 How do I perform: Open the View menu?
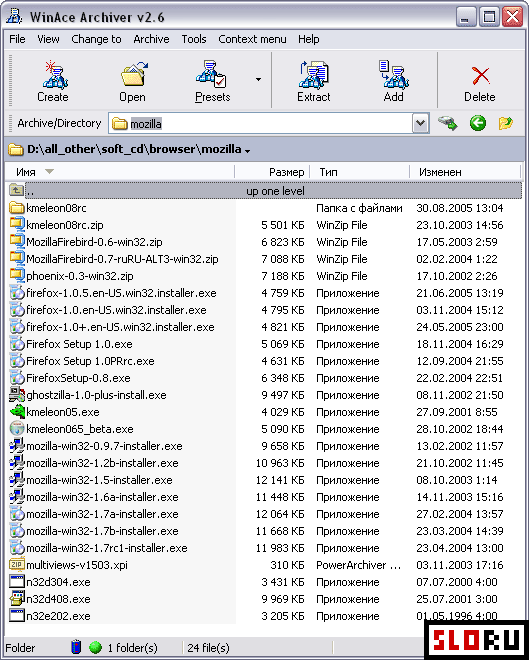48,39
